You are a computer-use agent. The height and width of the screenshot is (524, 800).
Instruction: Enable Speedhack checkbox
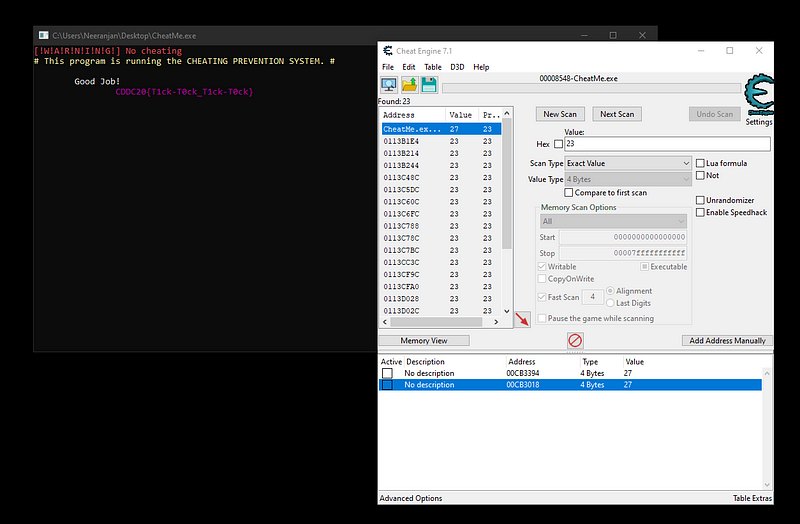pos(701,212)
